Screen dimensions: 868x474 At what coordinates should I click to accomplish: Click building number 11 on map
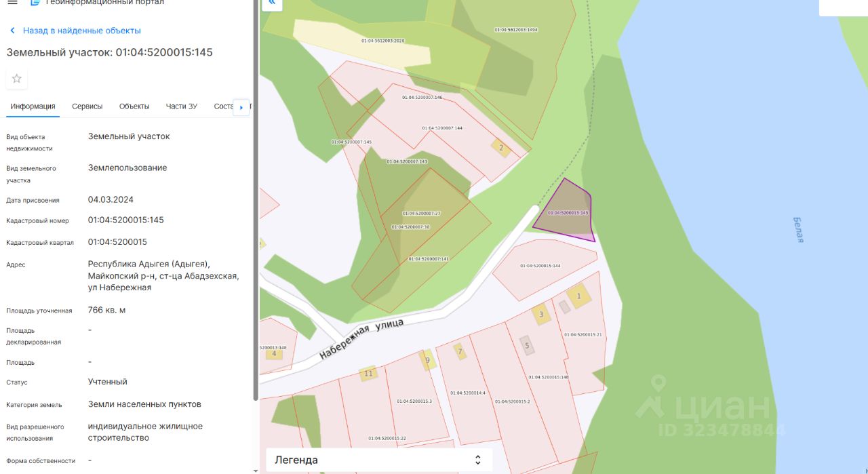[368, 373]
